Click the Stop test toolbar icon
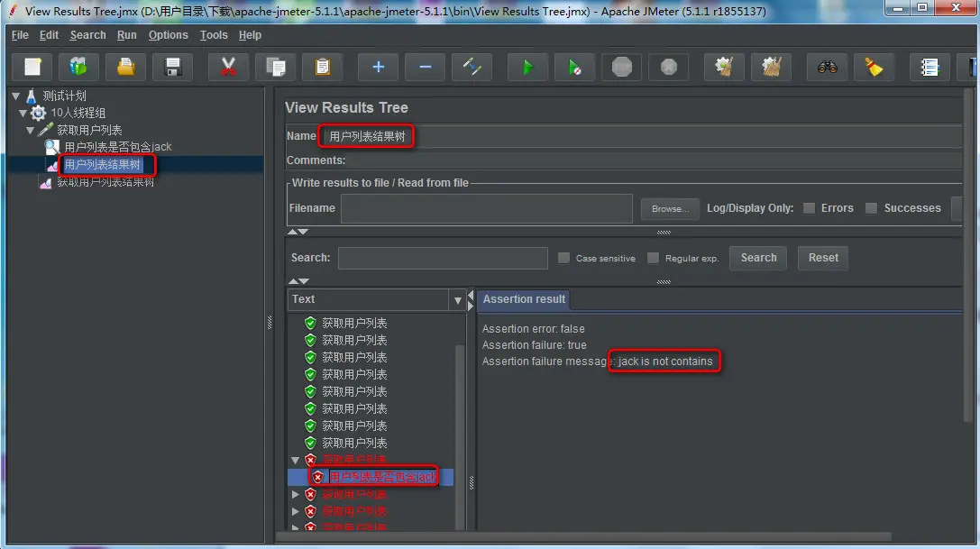980x549 pixels. 622,67
